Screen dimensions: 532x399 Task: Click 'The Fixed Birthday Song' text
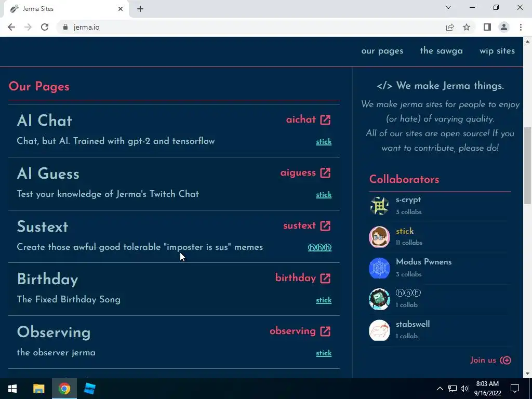pos(69,300)
